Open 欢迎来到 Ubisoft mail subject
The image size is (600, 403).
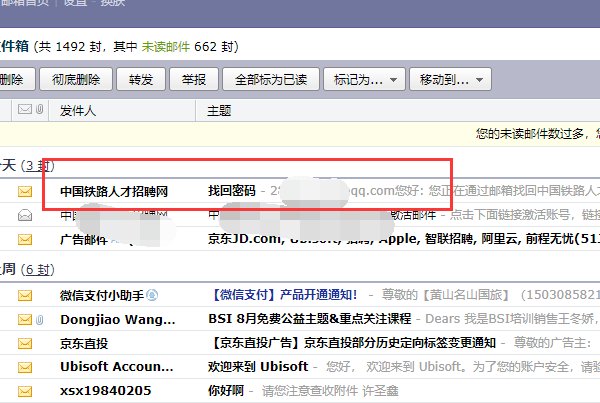258,367
